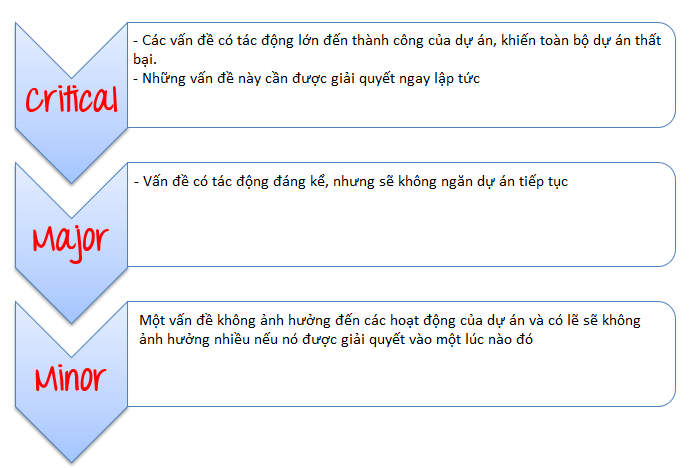Select the Minor chevron arrow tip
Image resolution: width=696 pixels, height=468 pixels.
(71, 455)
